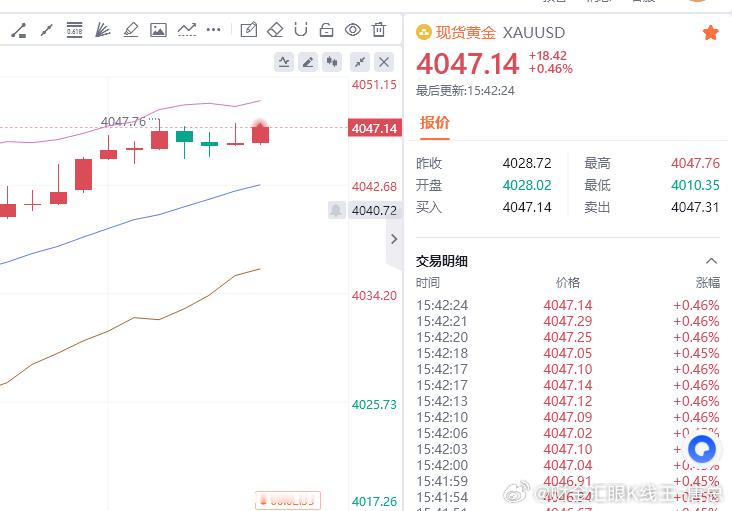This screenshot has width=732, height=511.
Task: Select the 15:42:20 trade row
Action: coord(568,337)
